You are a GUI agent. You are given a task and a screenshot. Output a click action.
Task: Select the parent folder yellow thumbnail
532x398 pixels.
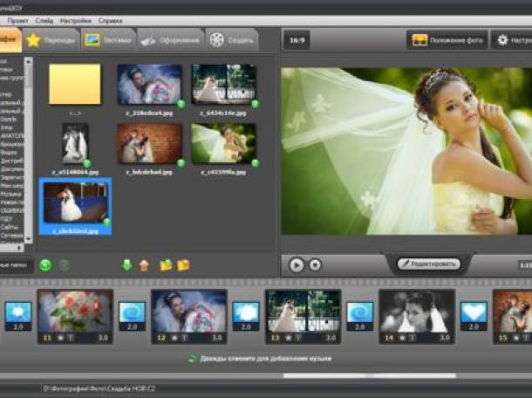75,84
